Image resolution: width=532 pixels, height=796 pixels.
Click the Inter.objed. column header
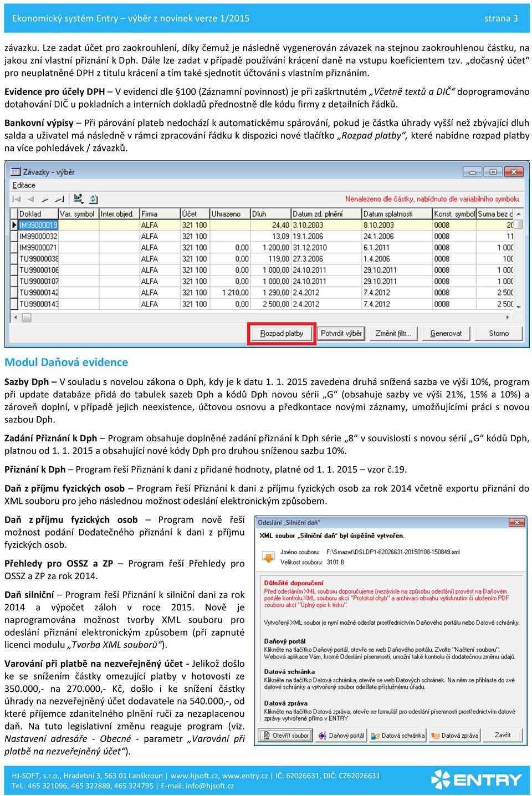[x=119, y=213]
